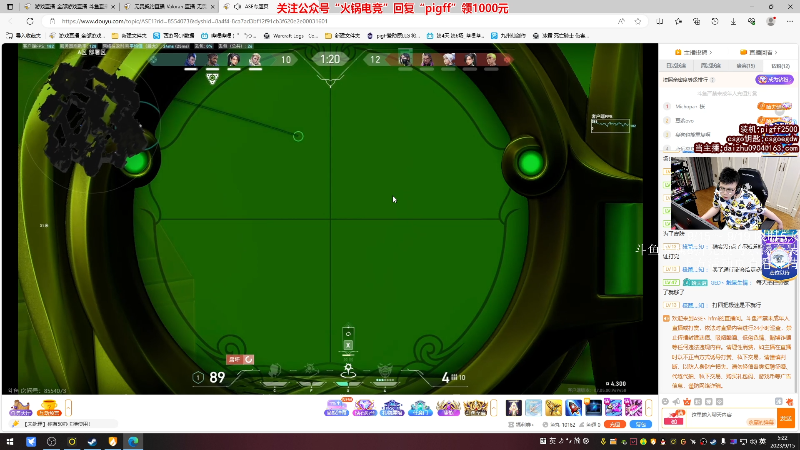Open the diamond activity icon
Image resolution: width=800 pixels, height=450 pixels.
[x=364, y=408]
